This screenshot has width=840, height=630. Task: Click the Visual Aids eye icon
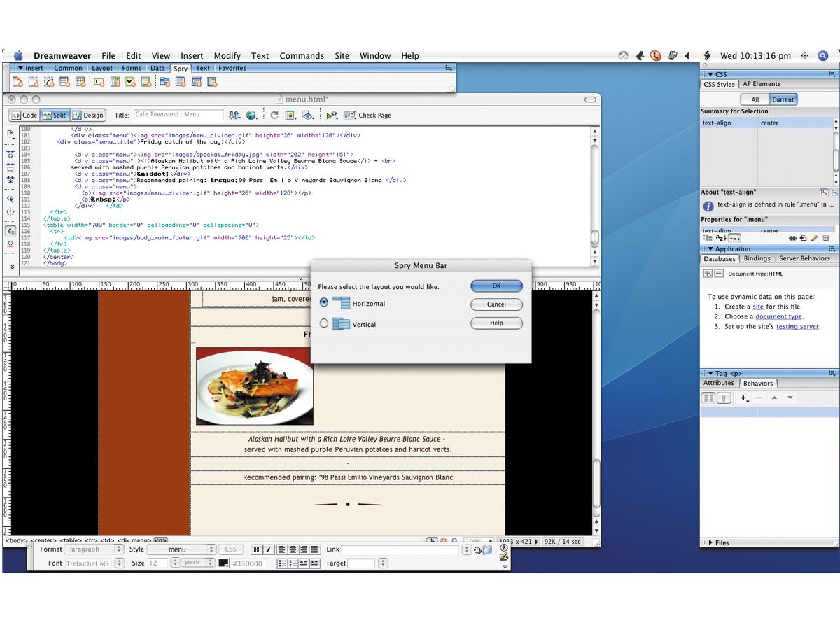pyautogui.click(x=307, y=115)
